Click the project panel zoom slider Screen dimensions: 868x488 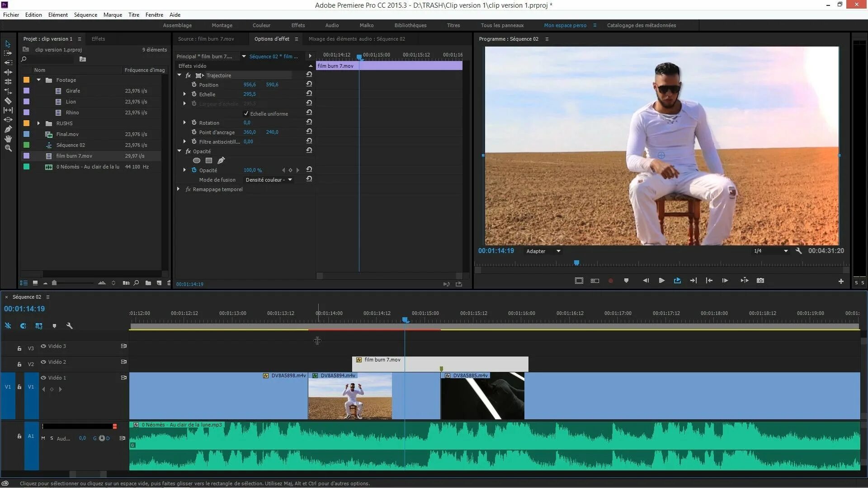(x=54, y=283)
